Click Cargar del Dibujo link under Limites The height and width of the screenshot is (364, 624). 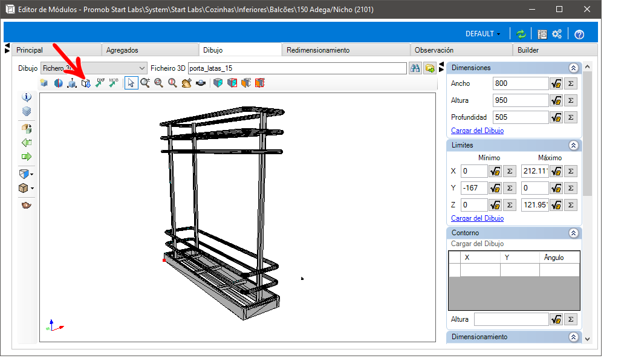(x=477, y=218)
